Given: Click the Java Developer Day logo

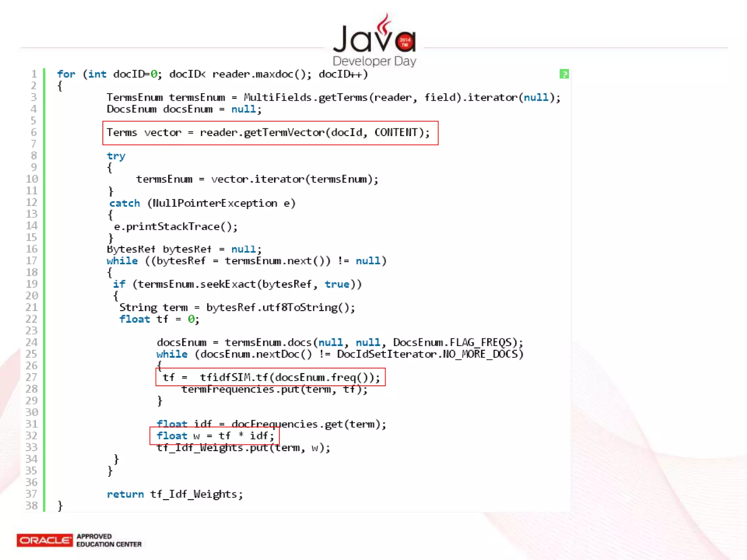Looking at the screenshot, I should [374, 41].
